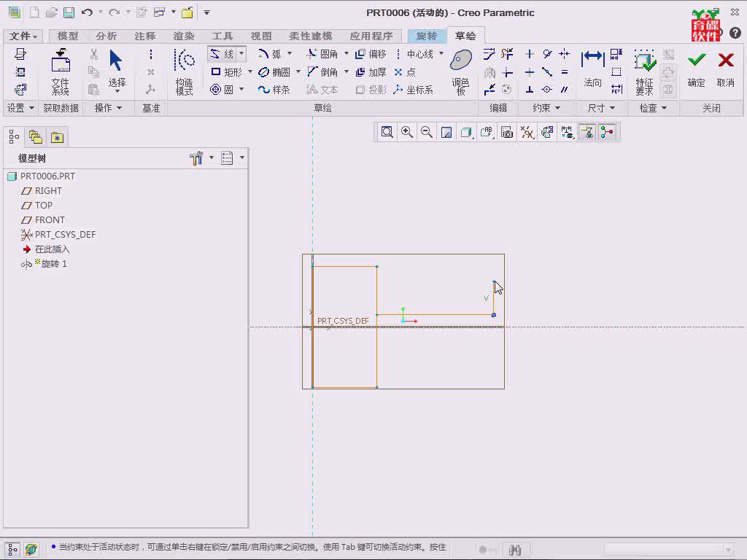
Task: Toggle Construction Mode (构造模式)
Action: point(184,71)
